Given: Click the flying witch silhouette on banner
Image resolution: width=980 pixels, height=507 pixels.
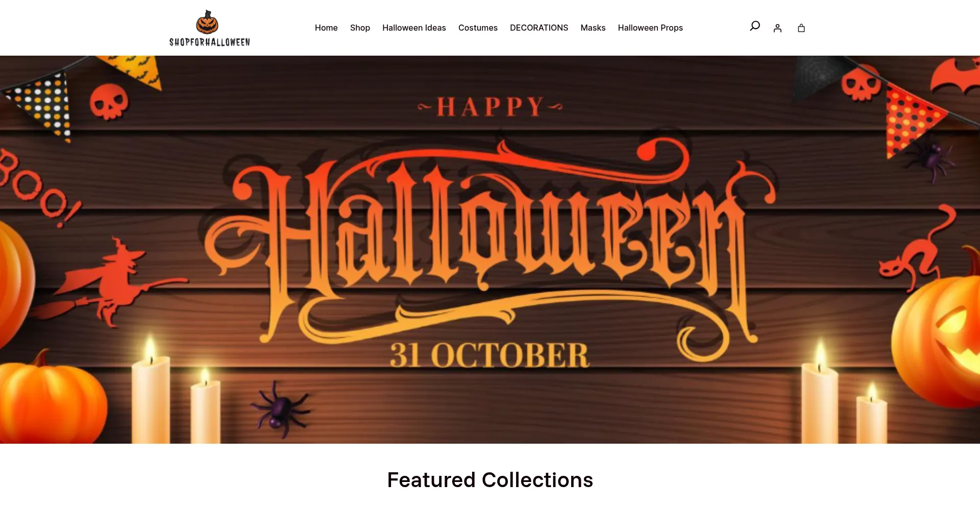Looking at the screenshot, I should pyautogui.click(x=110, y=282).
